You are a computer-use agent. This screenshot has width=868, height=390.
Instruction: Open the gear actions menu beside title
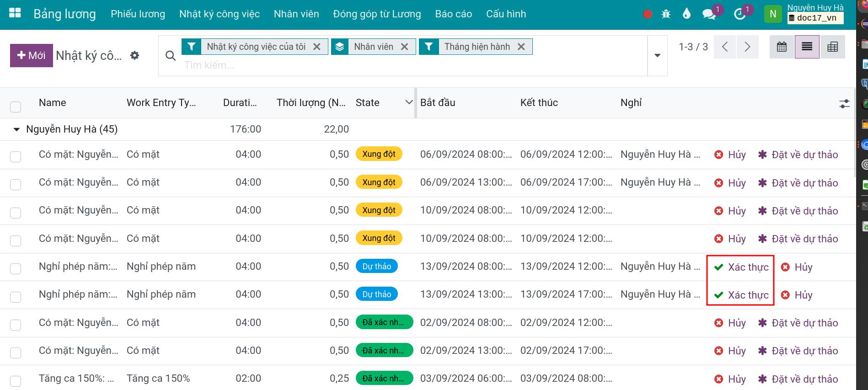tap(134, 55)
